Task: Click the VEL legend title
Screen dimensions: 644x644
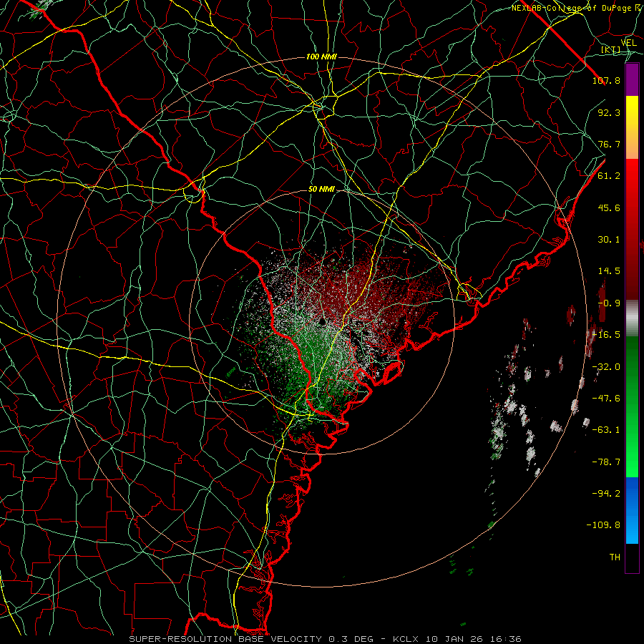Action: click(x=628, y=43)
